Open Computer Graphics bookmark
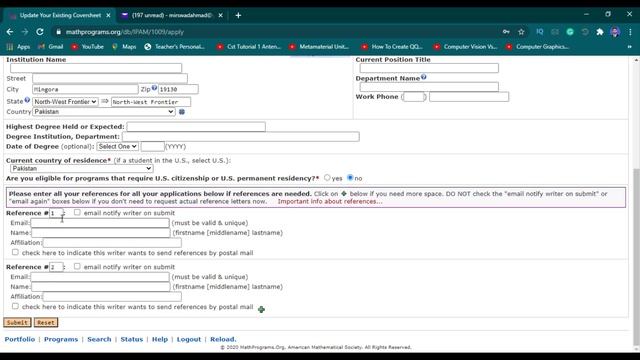Screen dimensions: 640x360 coord(538,47)
